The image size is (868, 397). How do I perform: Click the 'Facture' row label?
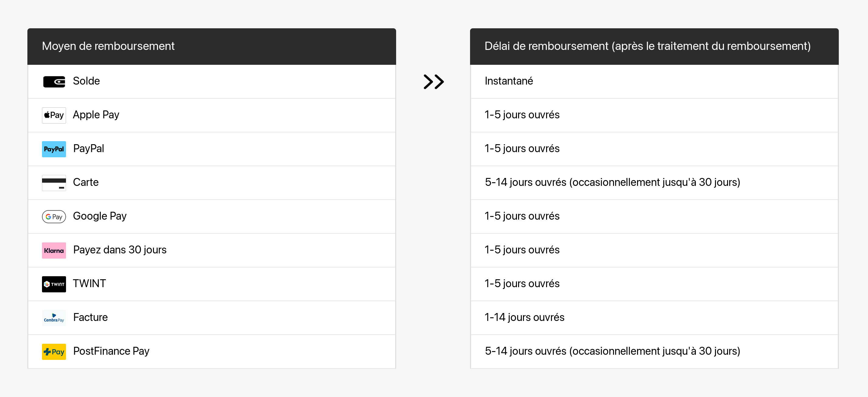click(x=90, y=318)
